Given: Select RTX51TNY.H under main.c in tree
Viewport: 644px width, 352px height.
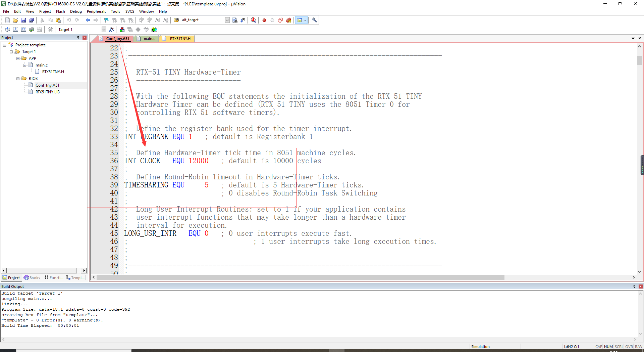Looking at the screenshot, I should pyautogui.click(x=53, y=72).
